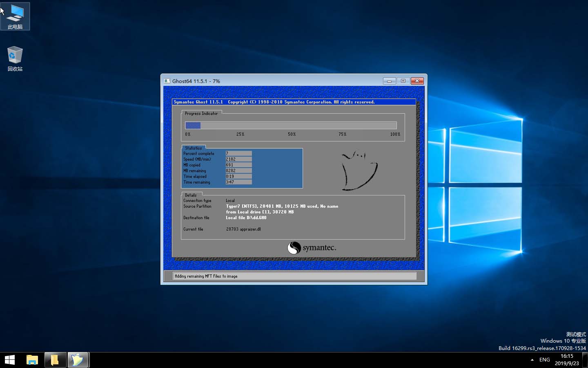Show hidden system tray icons
Viewport: 588px width, 368px height.
532,360
